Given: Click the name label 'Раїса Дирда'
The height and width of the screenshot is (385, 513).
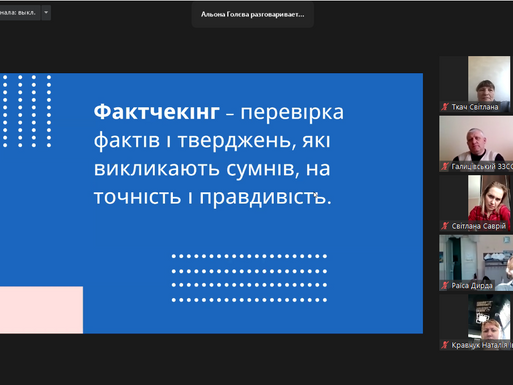Looking at the screenshot, I should [x=472, y=286].
